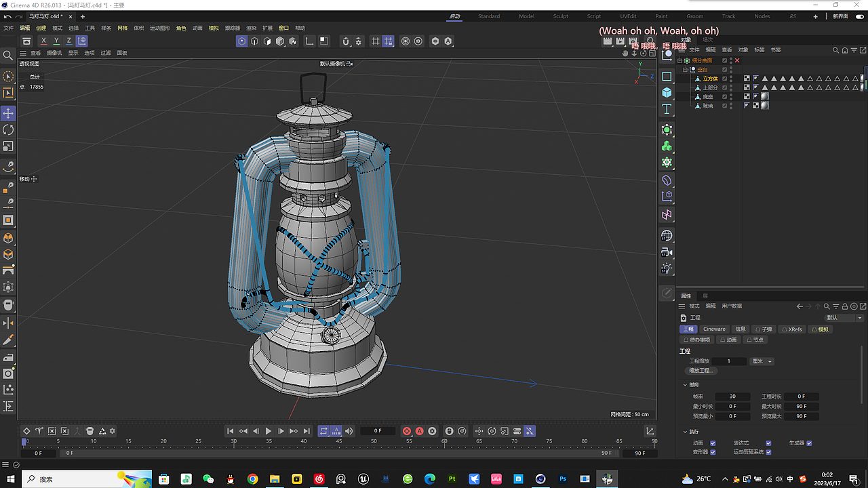Open the XRefs attribute tab
This screenshot has width=868, height=488.
(793, 329)
